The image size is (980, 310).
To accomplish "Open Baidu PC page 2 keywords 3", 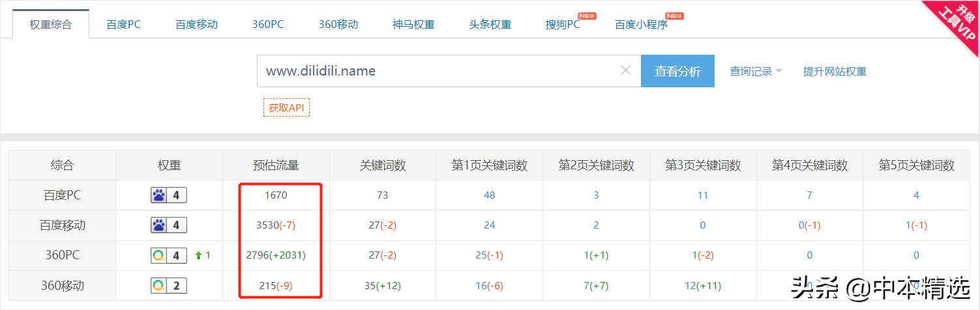I will pyautogui.click(x=596, y=195).
